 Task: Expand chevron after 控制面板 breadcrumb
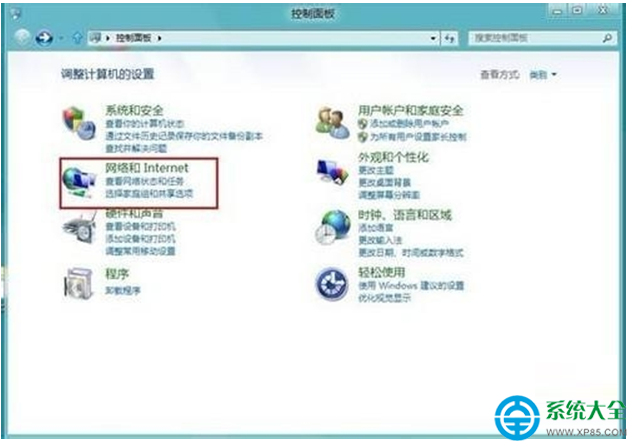(160, 39)
